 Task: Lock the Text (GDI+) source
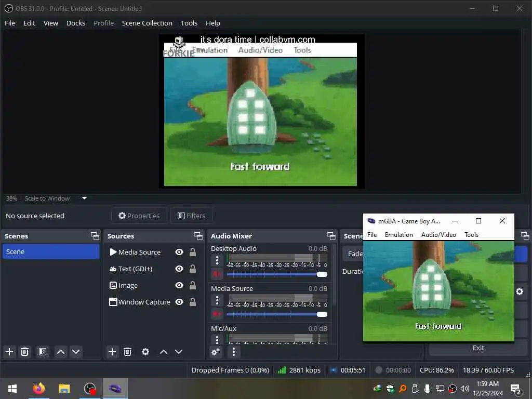[x=192, y=269]
